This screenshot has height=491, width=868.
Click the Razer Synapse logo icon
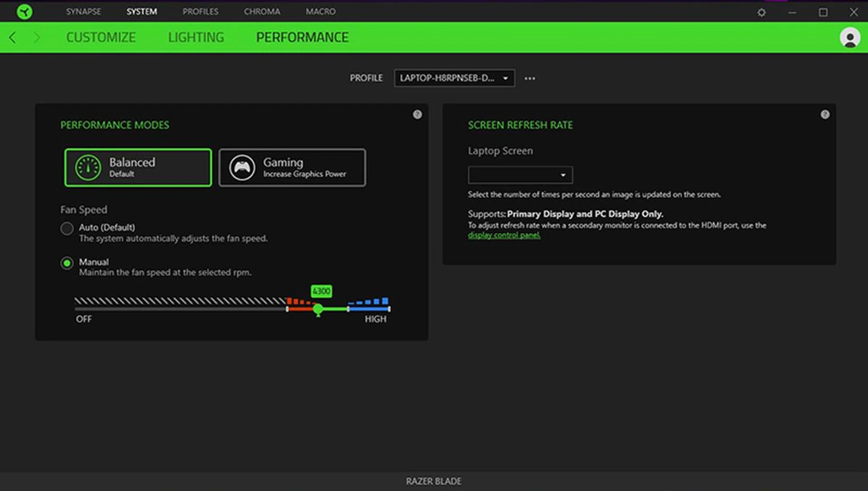24,11
